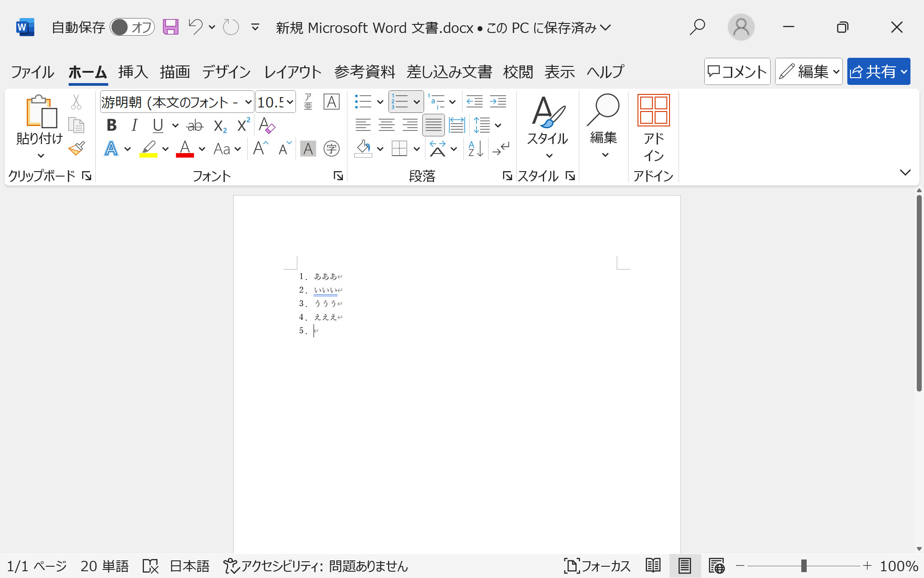Open アクセシビリティ status message

click(316, 566)
